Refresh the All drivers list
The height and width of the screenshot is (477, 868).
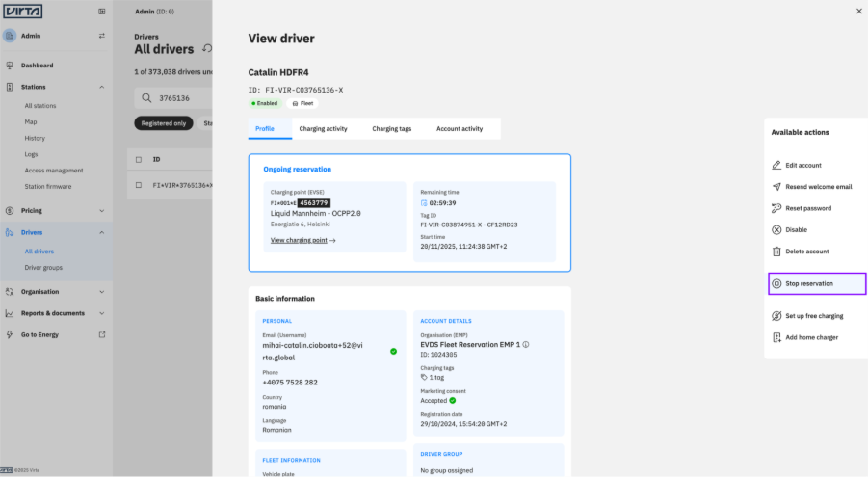coord(206,49)
